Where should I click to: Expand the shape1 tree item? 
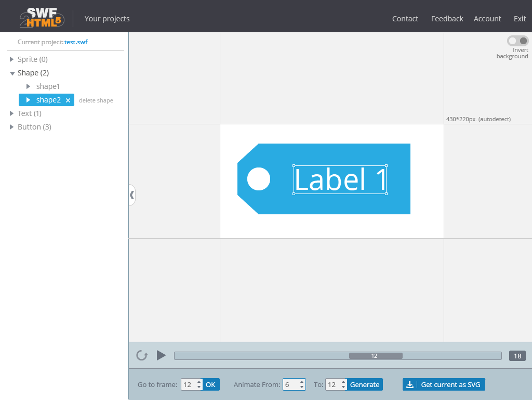pyautogui.click(x=29, y=86)
